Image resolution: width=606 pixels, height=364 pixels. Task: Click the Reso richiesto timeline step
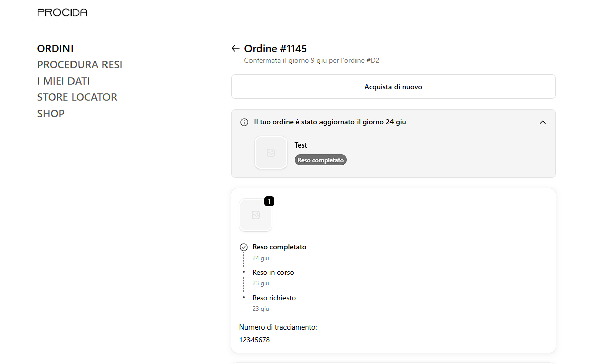click(x=274, y=298)
